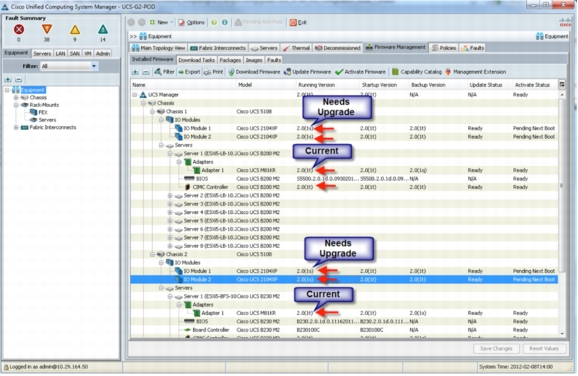Select the LAN tab in left navigation

pos(60,53)
